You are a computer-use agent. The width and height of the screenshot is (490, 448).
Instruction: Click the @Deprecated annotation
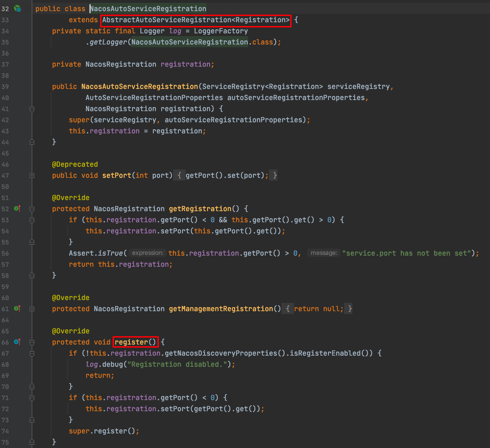point(75,164)
